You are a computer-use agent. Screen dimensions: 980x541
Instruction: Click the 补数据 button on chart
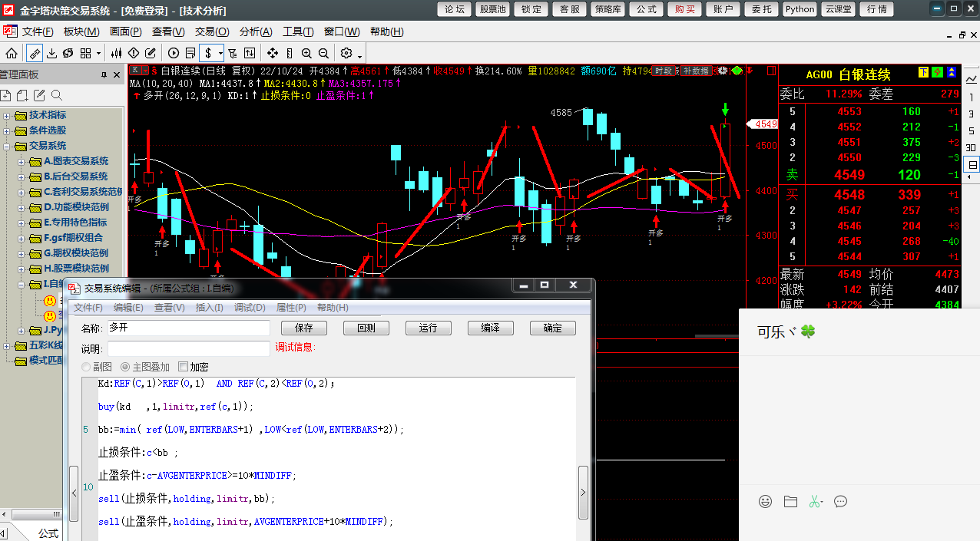pyautogui.click(x=697, y=71)
